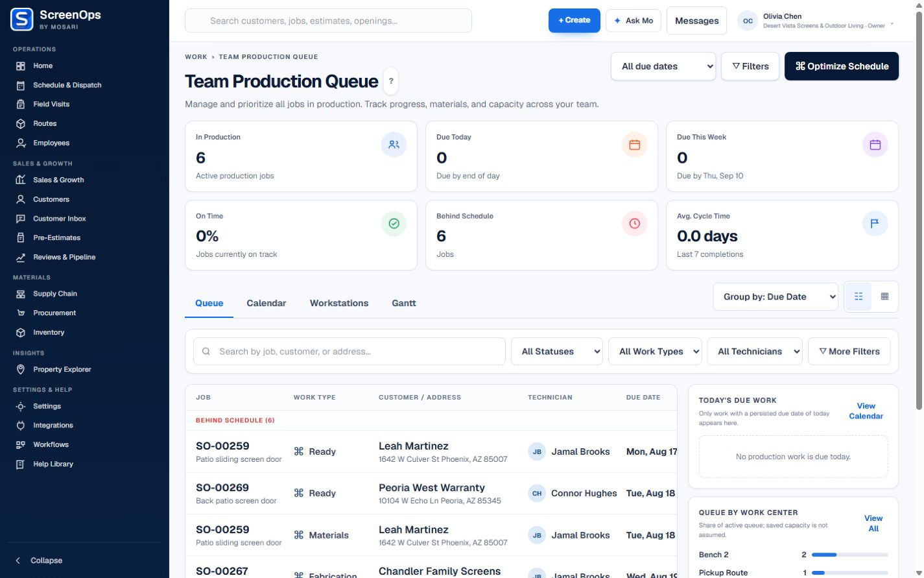
Task: Open the All Statuses dropdown
Action: click(x=557, y=352)
